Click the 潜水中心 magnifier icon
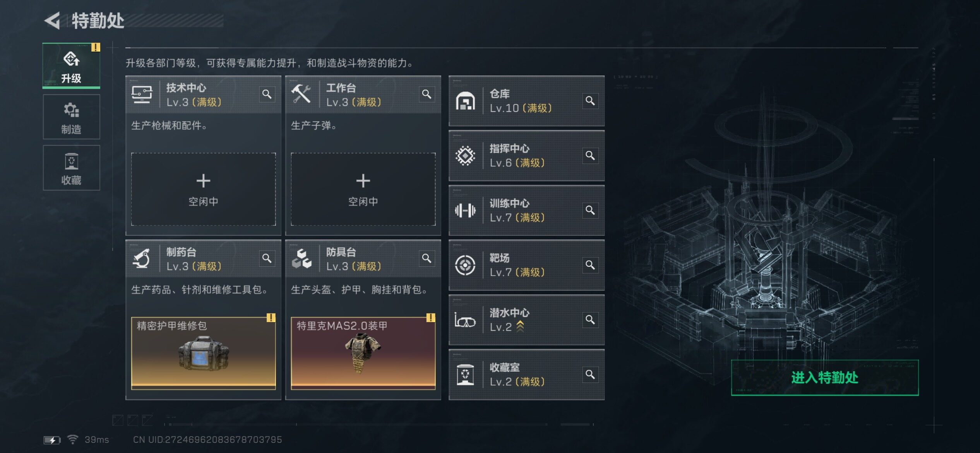Screen dimensions: 980x453 click(590, 320)
